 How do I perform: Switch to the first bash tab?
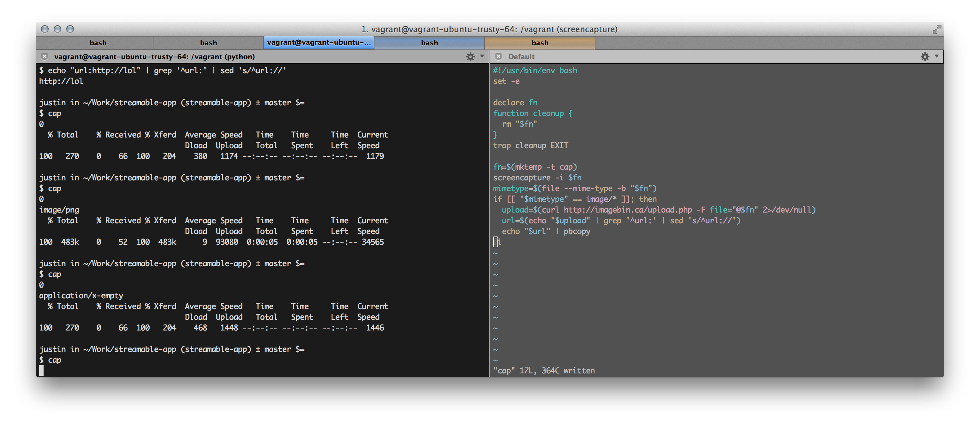click(x=98, y=43)
